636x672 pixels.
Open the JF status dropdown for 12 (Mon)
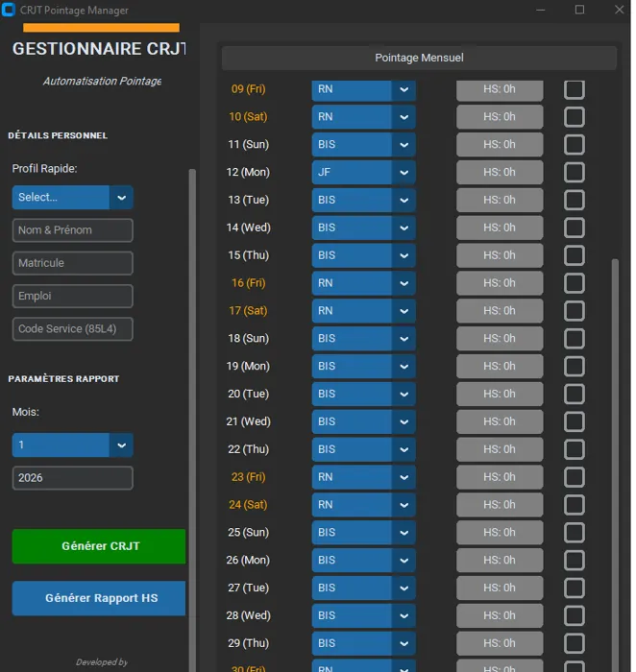click(x=363, y=173)
